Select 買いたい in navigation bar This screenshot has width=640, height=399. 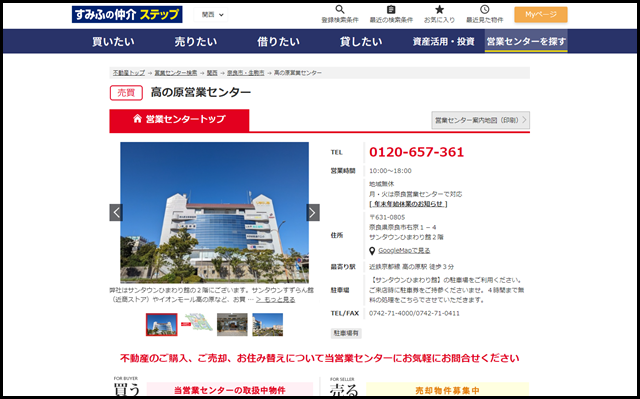point(113,42)
